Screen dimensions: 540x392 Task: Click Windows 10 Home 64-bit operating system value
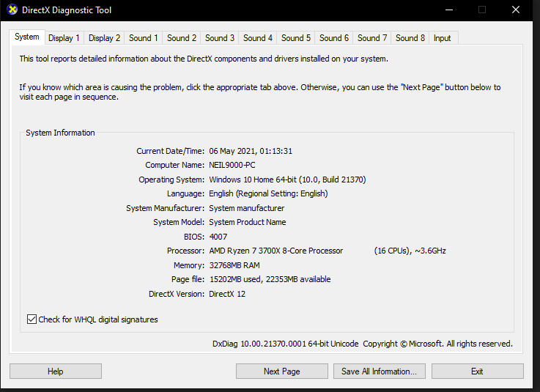(x=287, y=180)
